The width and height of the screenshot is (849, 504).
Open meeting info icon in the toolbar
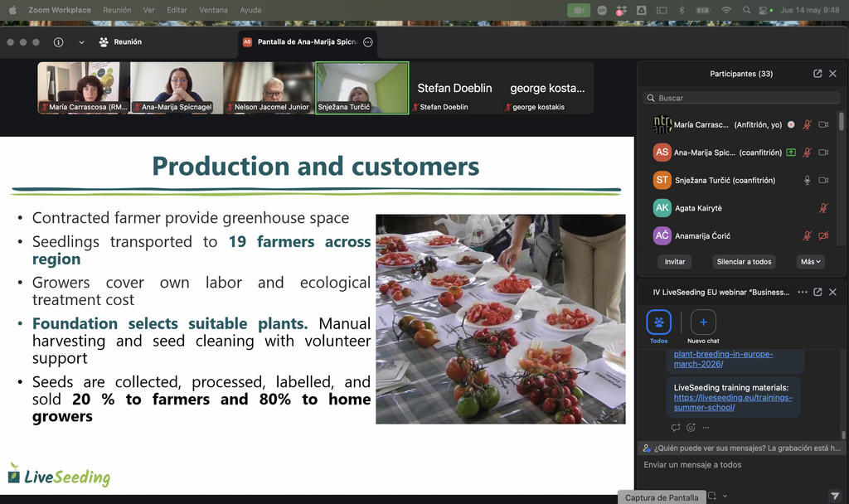(x=59, y=42)
